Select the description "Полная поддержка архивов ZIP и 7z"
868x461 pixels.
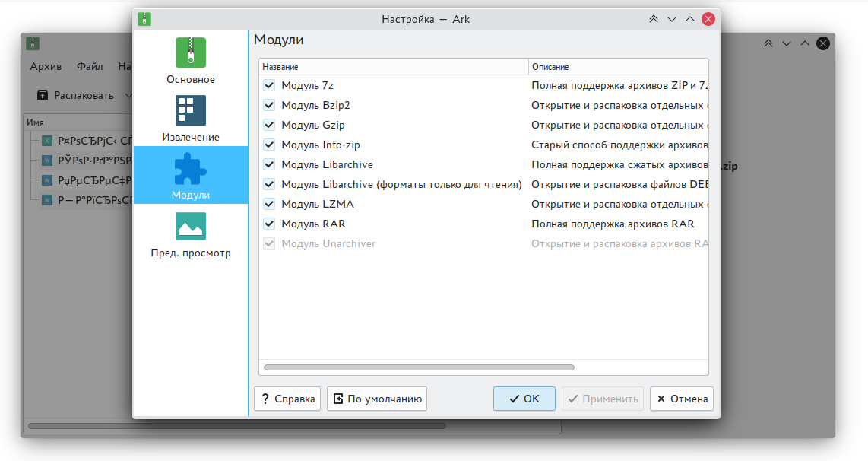coord(619,85)
